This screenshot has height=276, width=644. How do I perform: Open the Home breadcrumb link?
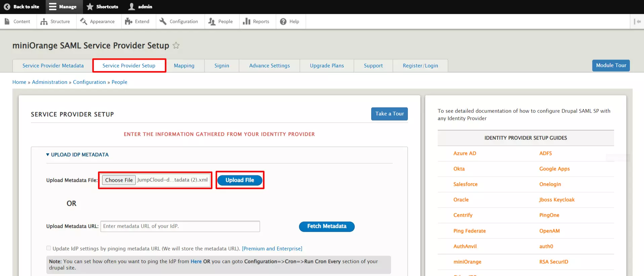[x=19, y=82]
